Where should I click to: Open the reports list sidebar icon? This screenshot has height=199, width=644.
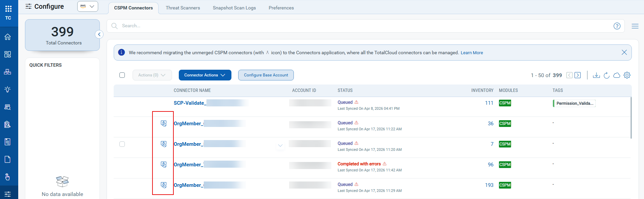[7, 142]
